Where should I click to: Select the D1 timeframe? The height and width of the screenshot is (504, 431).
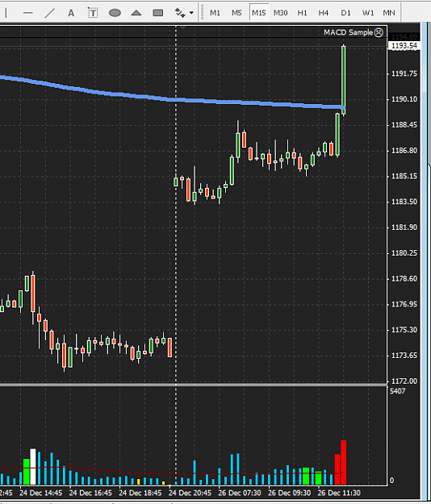pos(345,13)
